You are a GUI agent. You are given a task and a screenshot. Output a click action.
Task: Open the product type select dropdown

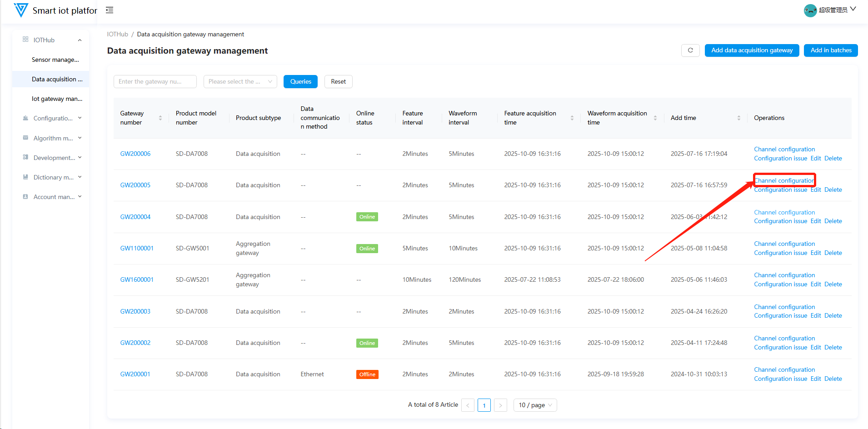[x=240, y=82]
